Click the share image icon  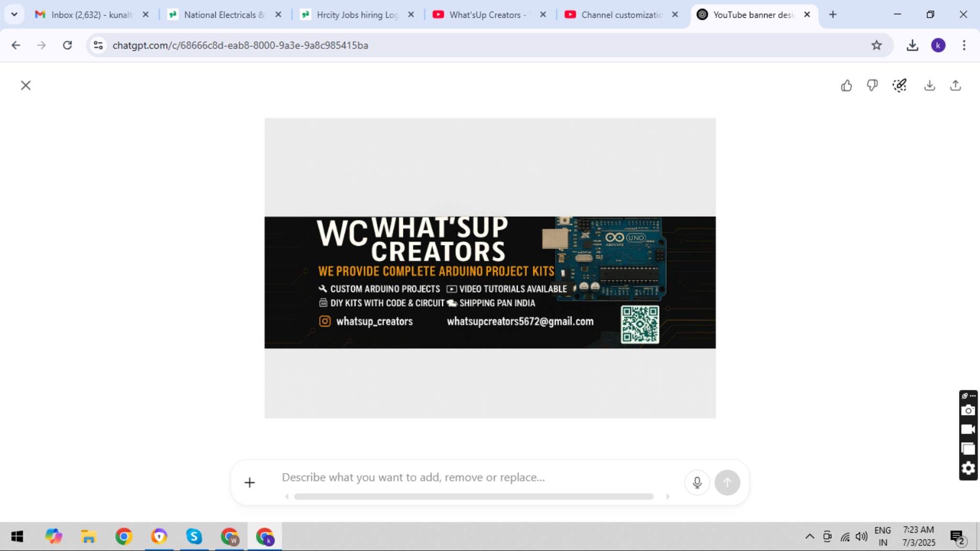[955, 86]
